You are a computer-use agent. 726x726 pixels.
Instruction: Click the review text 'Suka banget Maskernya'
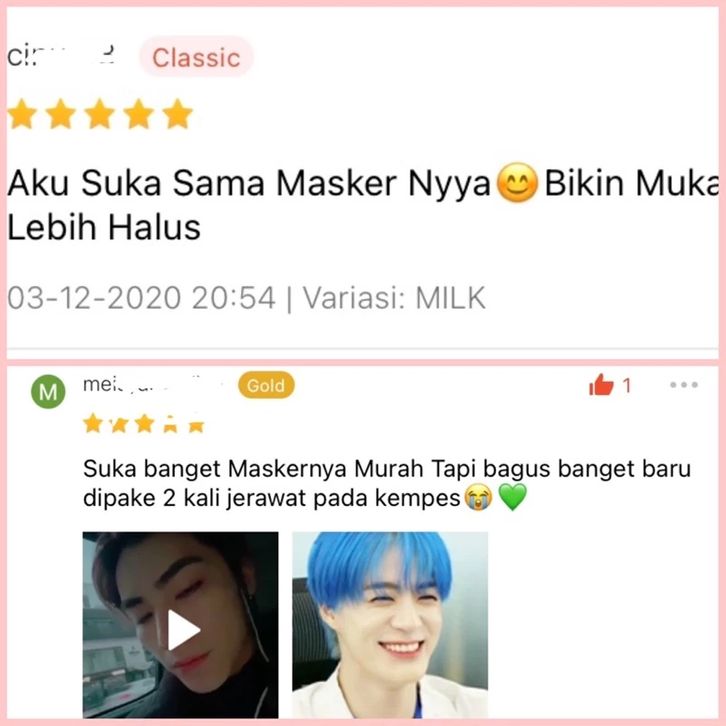215,469
